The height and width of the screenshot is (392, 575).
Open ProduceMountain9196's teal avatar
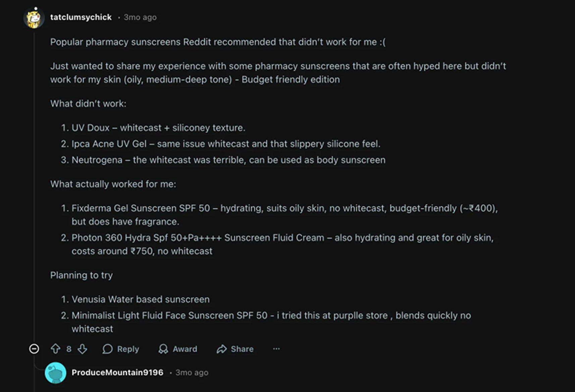pyautogui.click(x=55, y=373)
